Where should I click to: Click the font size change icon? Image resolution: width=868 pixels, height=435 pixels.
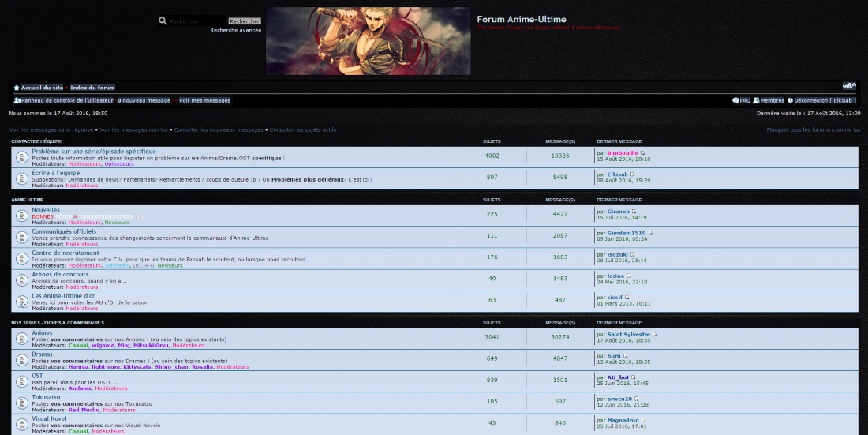(x=848, y=86)
